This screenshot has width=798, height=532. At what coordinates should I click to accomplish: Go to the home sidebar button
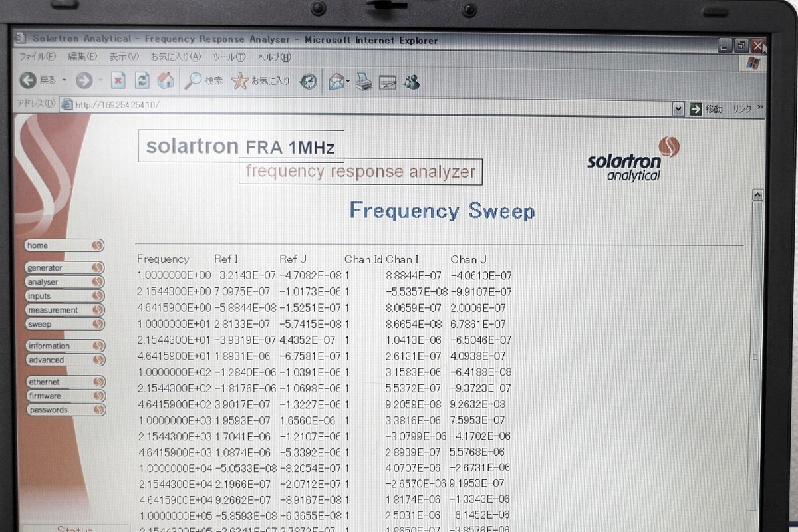[x=65, y=245]
